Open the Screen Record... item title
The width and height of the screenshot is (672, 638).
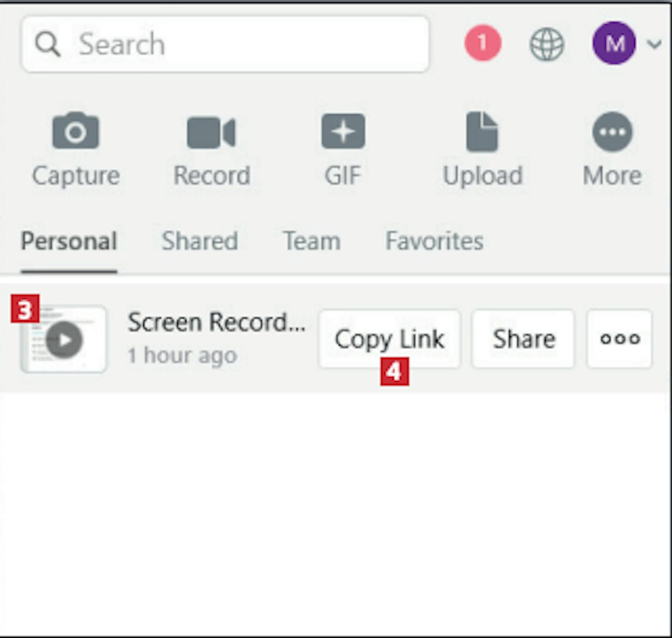tap(216, 322)
